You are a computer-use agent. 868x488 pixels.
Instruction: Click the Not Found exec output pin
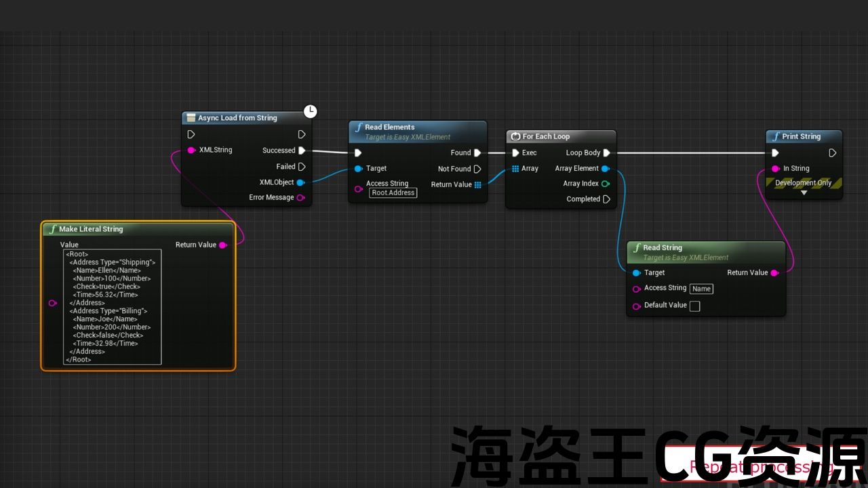[477, 169]
